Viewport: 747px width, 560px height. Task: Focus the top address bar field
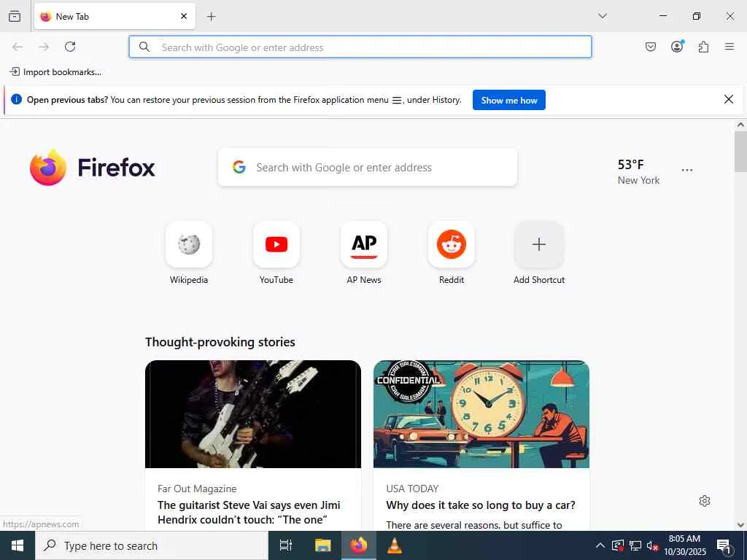point(360,47)
